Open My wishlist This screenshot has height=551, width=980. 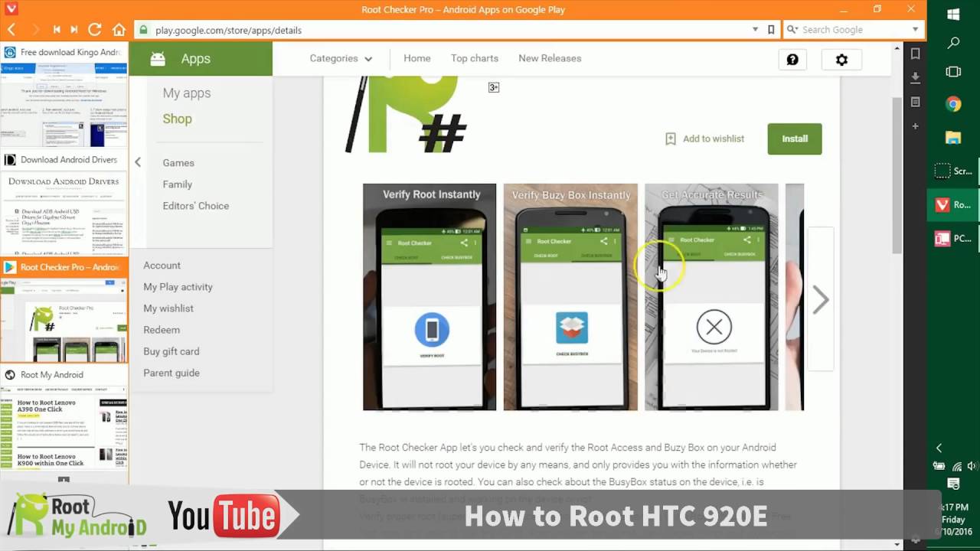point(168,308)
